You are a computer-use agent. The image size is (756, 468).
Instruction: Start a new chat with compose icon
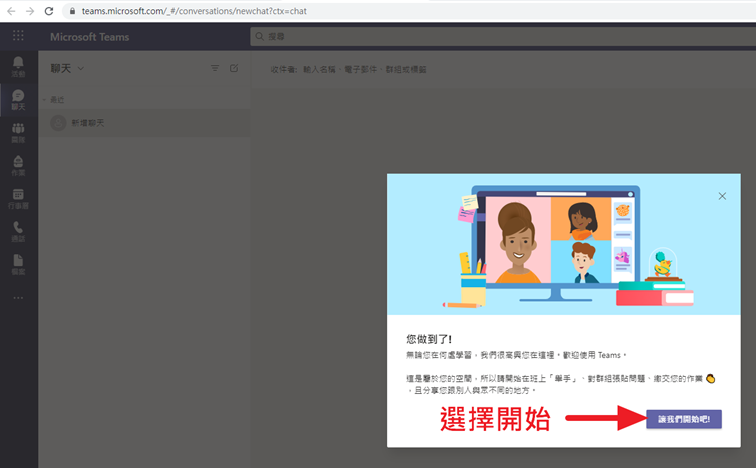[234, 68]
